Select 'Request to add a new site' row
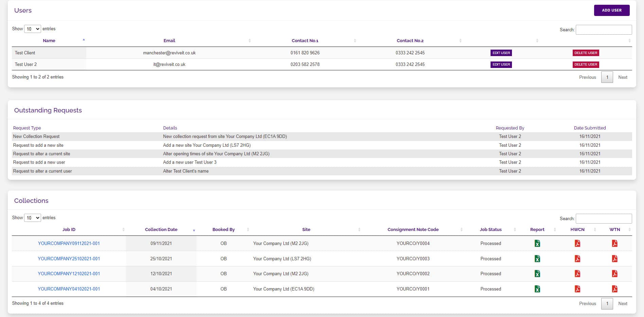Image resolution: width=644 pixels, height=317 pixels. click(322, 145)
